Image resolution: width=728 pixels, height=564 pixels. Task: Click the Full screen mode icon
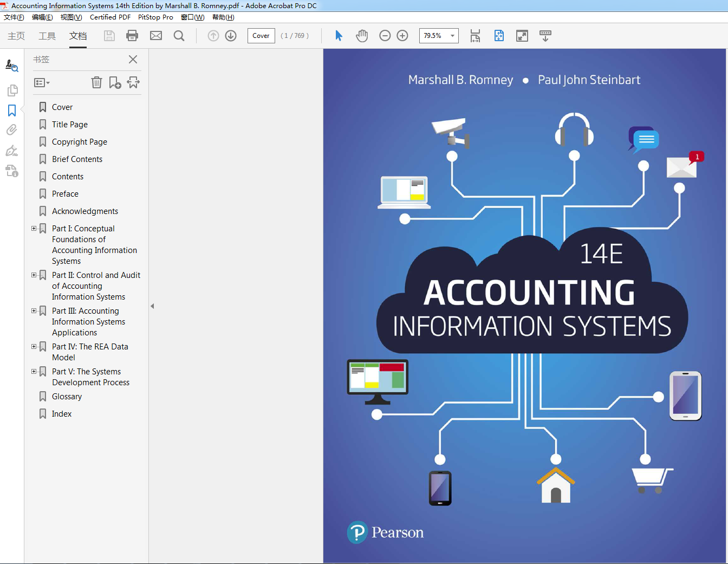coord(522,36)
